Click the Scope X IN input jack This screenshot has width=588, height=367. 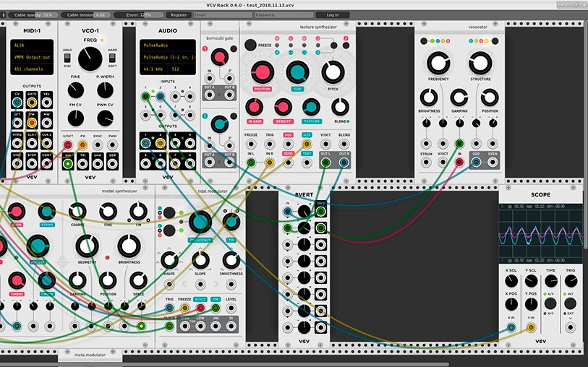click(511, 327)
